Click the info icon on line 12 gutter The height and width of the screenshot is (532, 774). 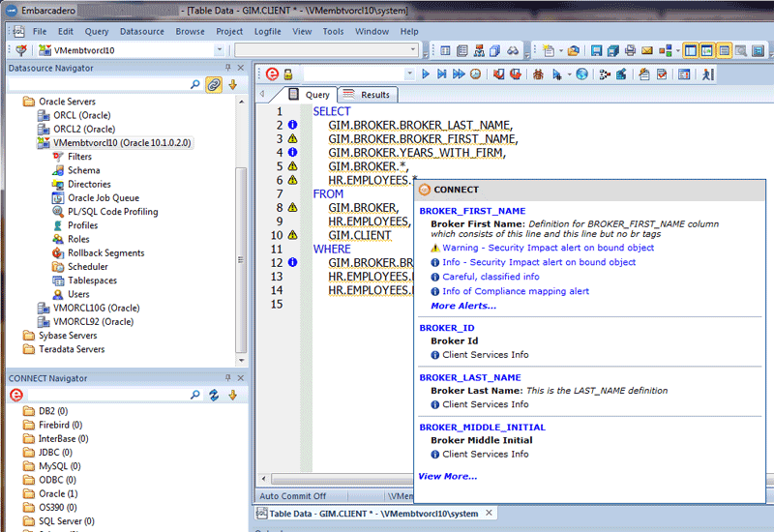293,262
